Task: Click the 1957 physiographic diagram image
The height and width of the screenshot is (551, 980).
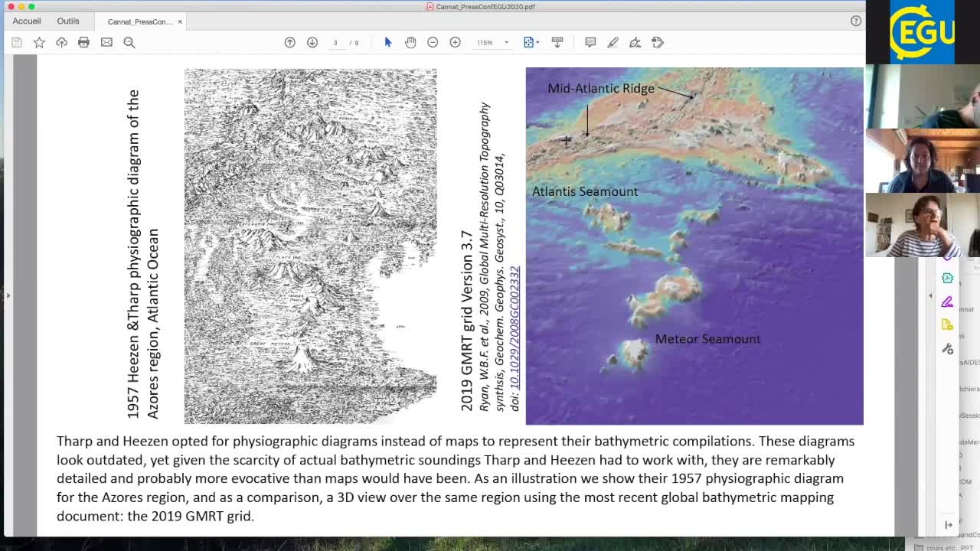Action: click(310, 246)
